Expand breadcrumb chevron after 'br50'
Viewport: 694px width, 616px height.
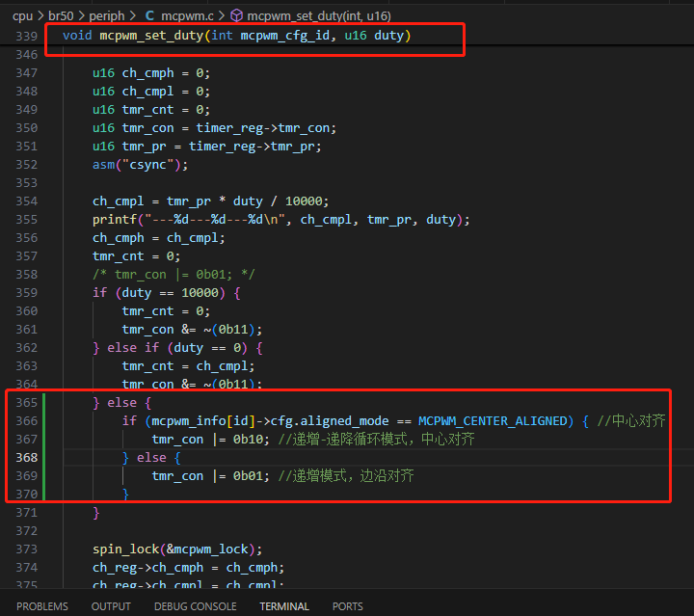point(81,16)
